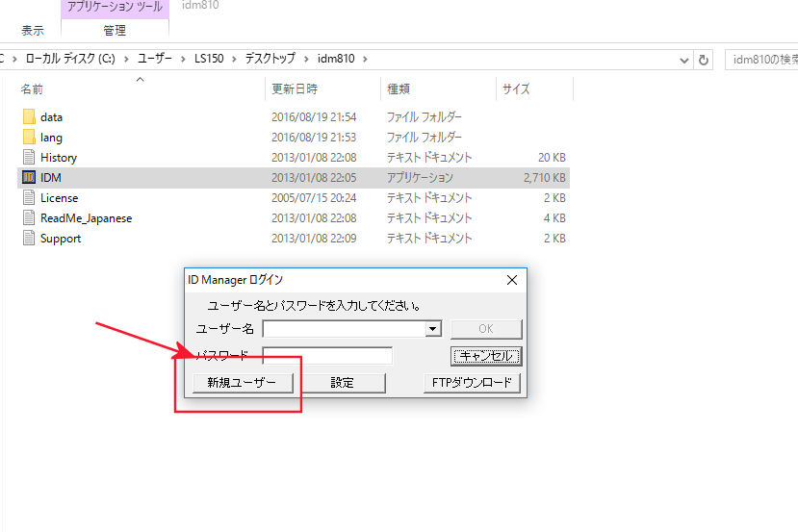Screen dimensions: 798x532
Task: Select the file name License
Action: 59,198
